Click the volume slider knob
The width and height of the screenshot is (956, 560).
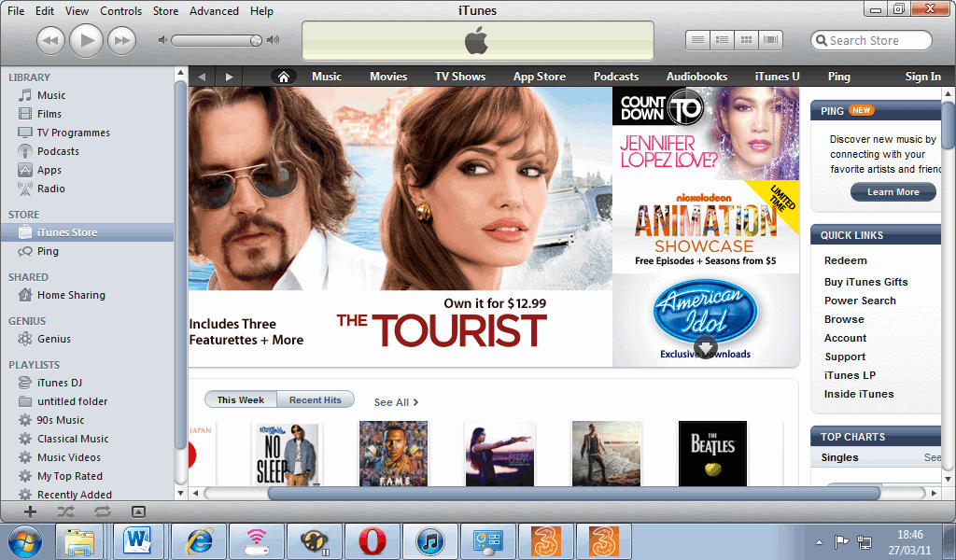tap(256, 40)
